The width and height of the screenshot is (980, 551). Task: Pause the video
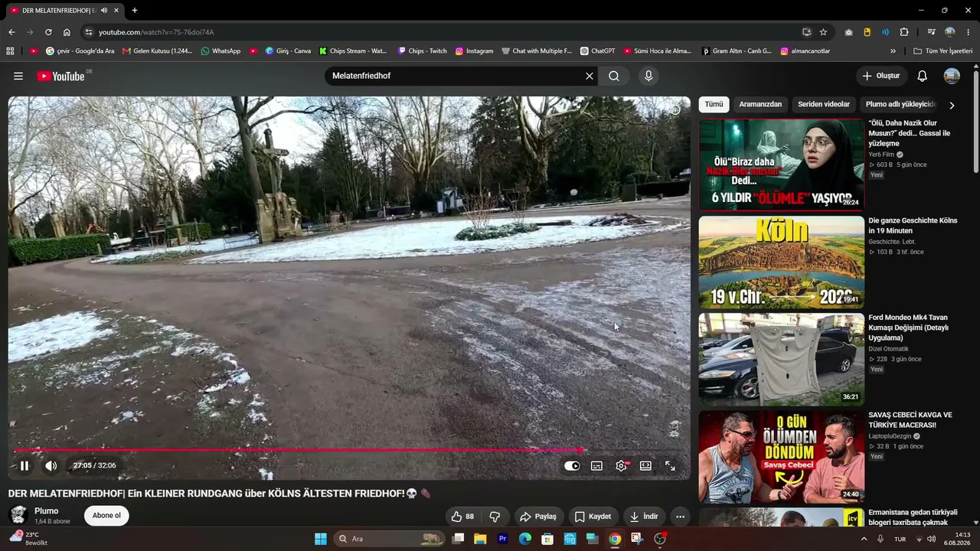pos(24,465)
